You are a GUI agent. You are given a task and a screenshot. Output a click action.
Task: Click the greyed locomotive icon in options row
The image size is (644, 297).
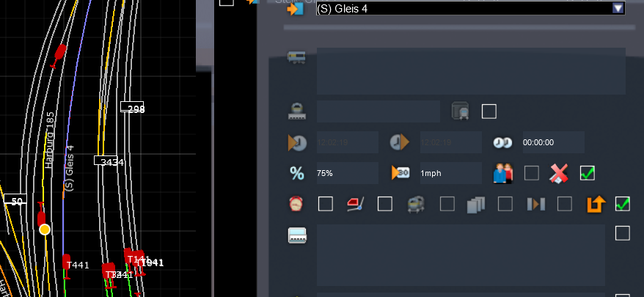[x=416, y=204]
